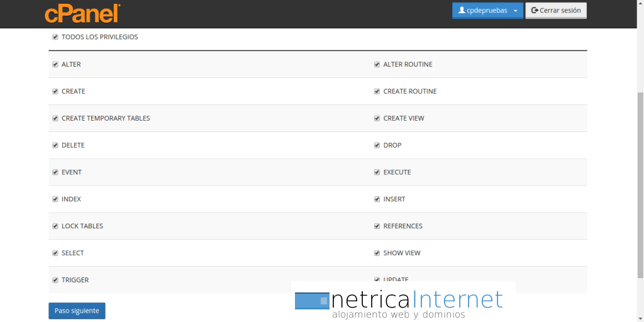Click the user icon beside cpdepruebas
The image size is (644, 322).
click(x=462, y=10)
